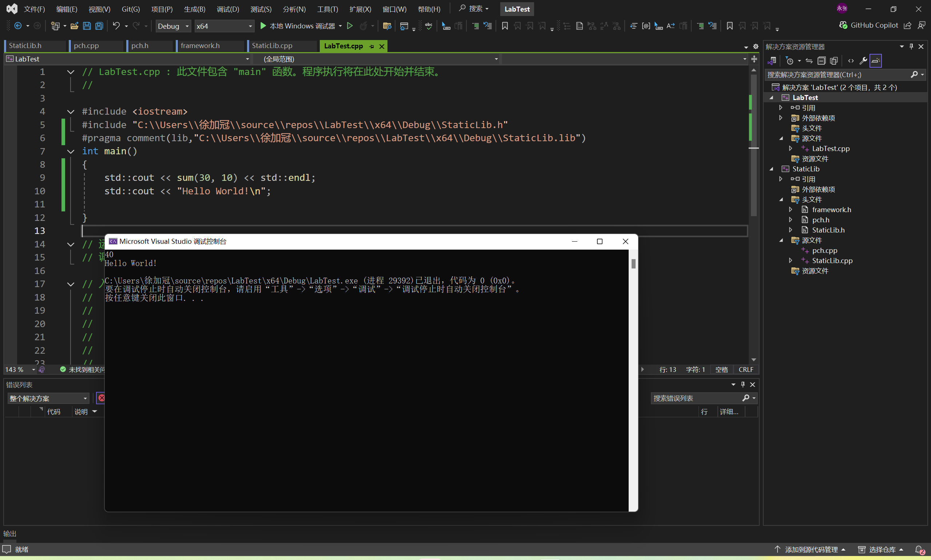The image size is (931, 560).
Task: Click the Pending Changes Filter clock icon
Action: point(789,61)
